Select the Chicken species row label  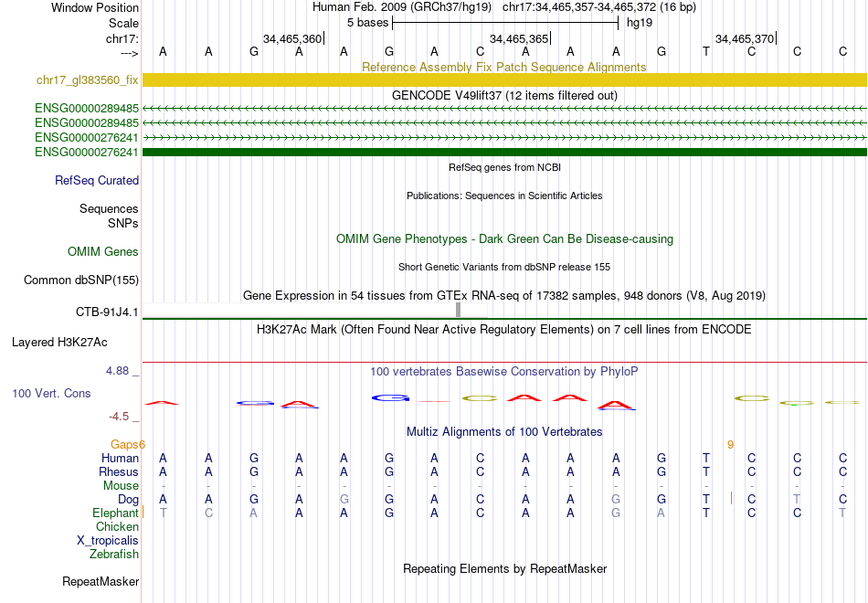(x=117, y=526)
